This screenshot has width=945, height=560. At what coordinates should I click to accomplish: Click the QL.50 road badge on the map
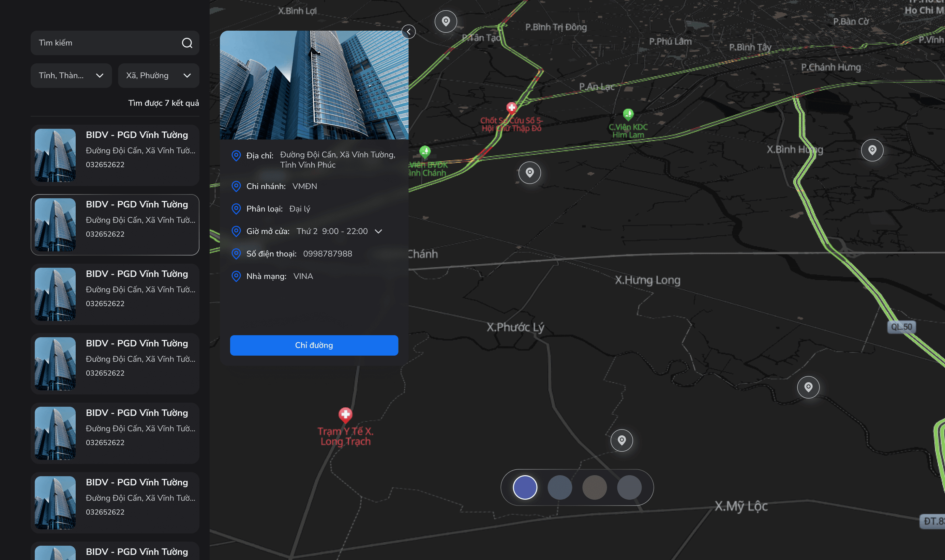click(x=901, y=327)
